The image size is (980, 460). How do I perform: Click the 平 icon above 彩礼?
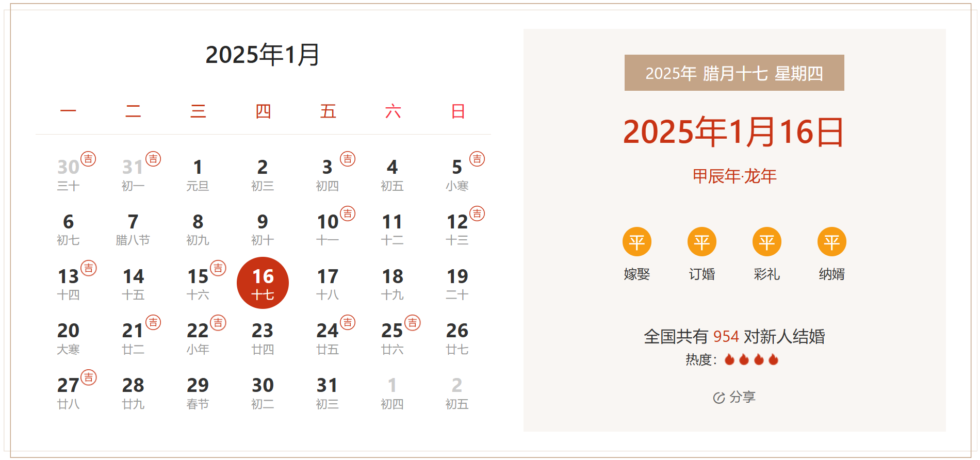(767, 242)
